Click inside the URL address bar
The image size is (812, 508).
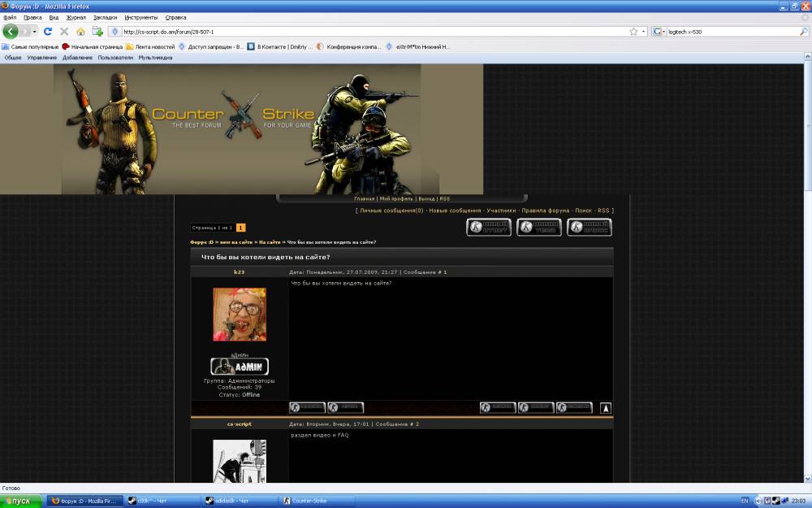click(365, 32)
